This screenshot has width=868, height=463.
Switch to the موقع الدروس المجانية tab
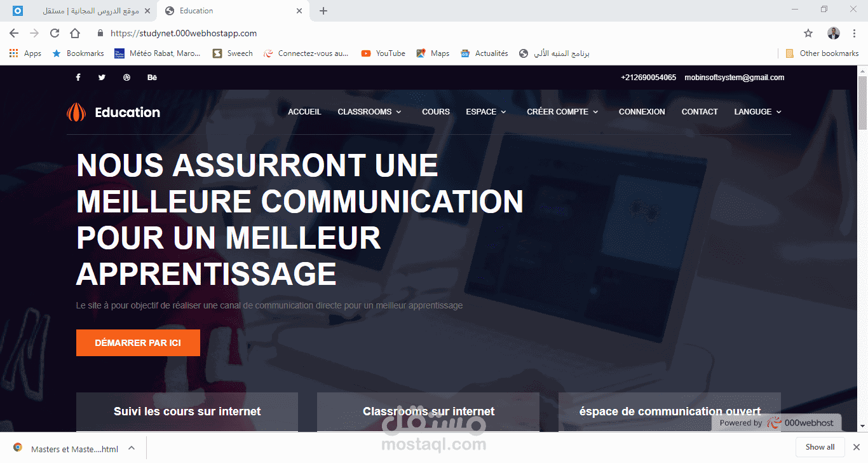pos(81,11)
